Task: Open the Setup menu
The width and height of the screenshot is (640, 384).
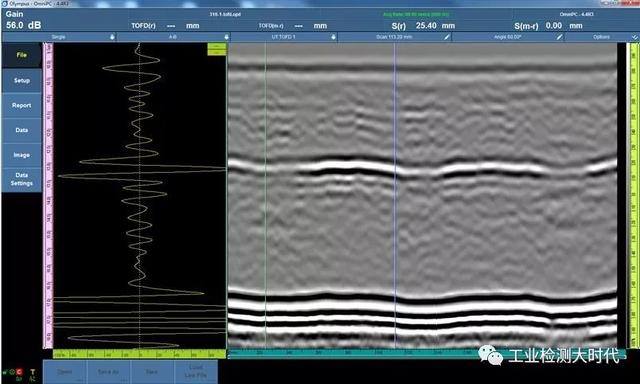Action: 22,80
